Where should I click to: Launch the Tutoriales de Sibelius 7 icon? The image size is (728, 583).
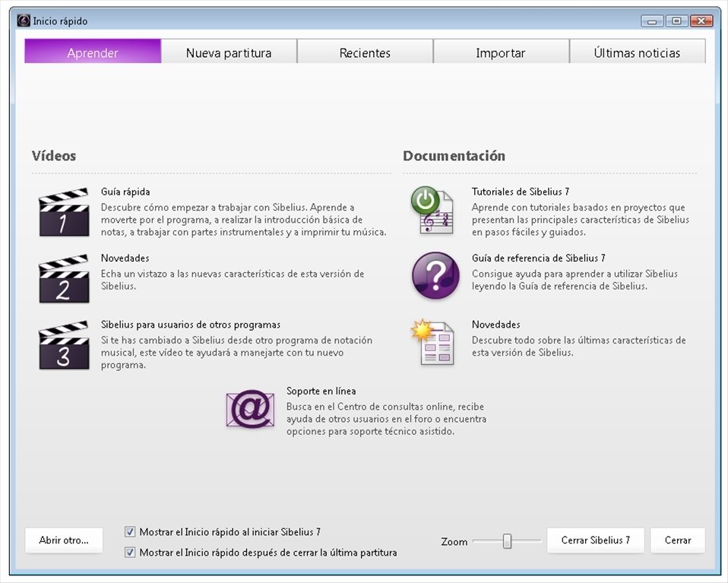tap(432, 211)
